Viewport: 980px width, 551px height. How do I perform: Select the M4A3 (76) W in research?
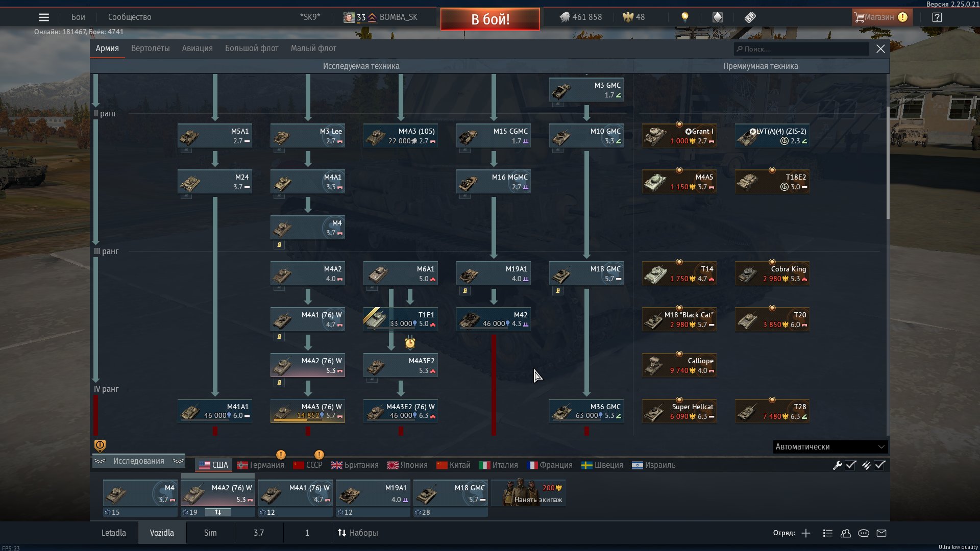pyautogui.click(x=308, y=411)
